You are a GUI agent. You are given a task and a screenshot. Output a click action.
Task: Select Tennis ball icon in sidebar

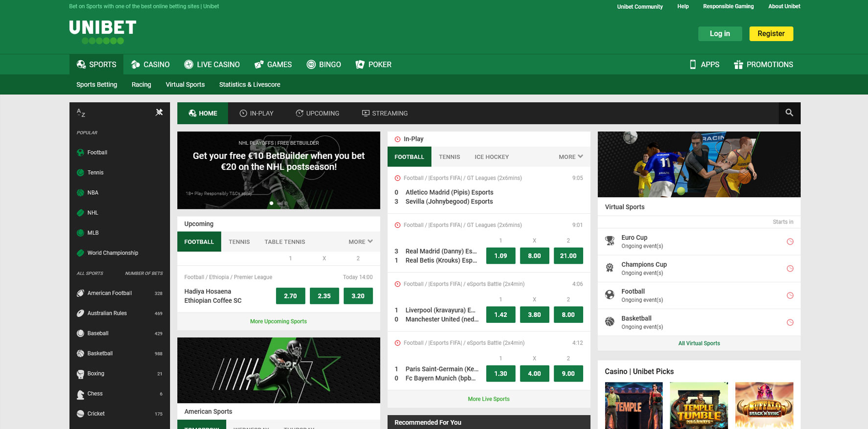pos(80,173)
